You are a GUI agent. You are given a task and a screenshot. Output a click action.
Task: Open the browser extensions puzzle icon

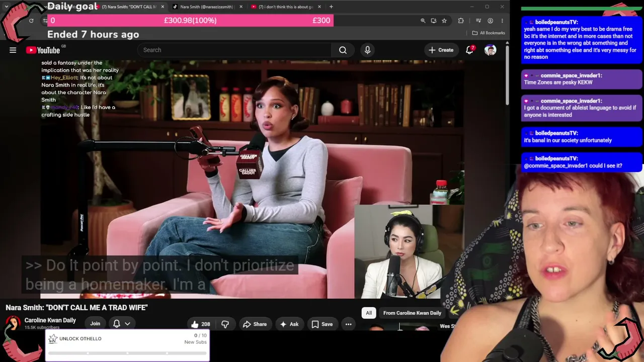point(461,21)
